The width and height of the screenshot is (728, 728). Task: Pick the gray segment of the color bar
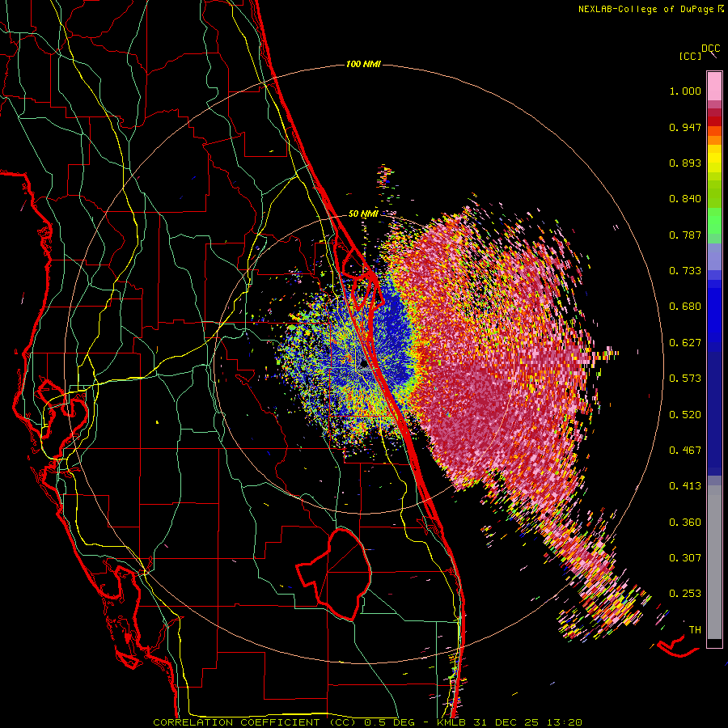tap(714, 562)
